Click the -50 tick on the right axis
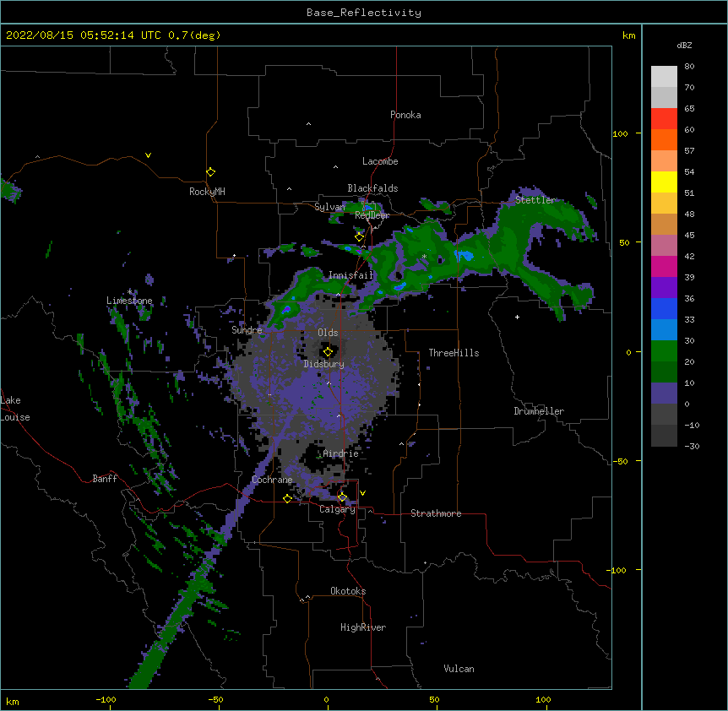Viewport: 728px width, 711px height. click(620, 461)
